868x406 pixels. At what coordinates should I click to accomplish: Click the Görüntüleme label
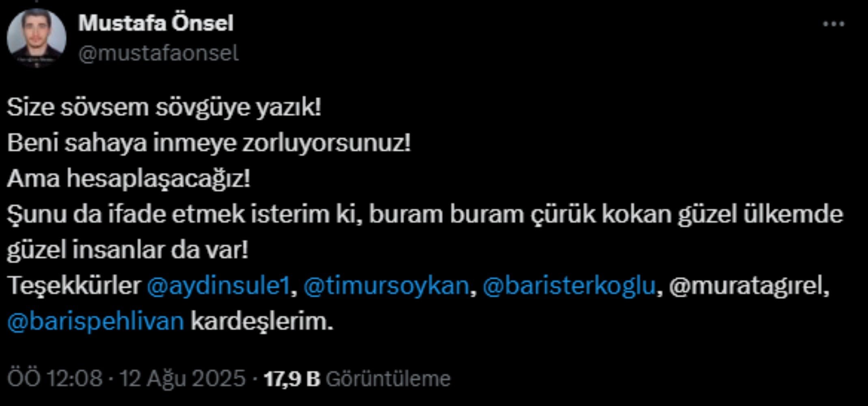pyautogui.click(x=388, y=378)
